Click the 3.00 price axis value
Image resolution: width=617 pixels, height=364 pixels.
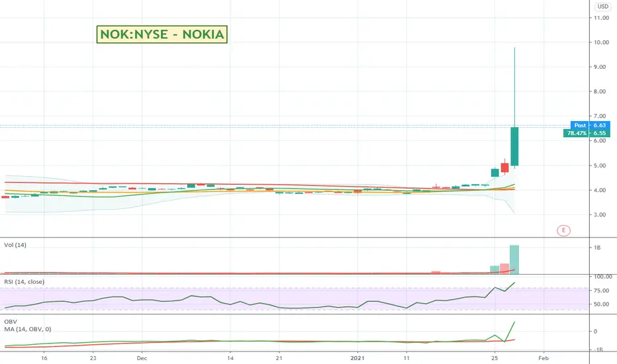point(600,215)
